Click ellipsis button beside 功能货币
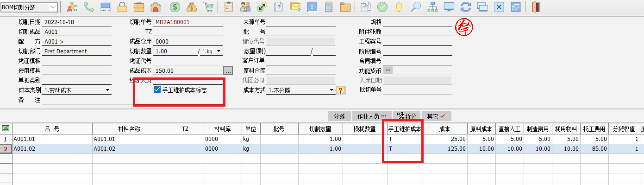Viewport: 644px width, 185px height. click(388, 70)
